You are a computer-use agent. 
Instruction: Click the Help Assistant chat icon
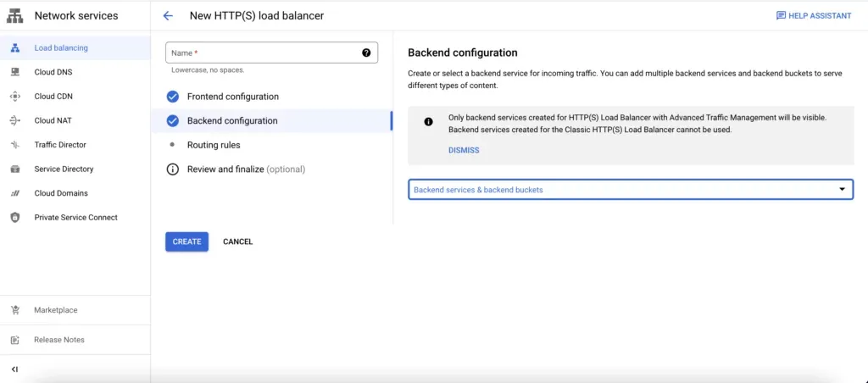781,16
